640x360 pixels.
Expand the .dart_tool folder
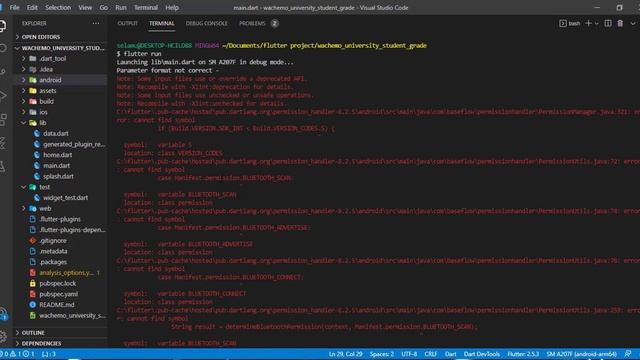pyautogui.click(x=52, y=59)
